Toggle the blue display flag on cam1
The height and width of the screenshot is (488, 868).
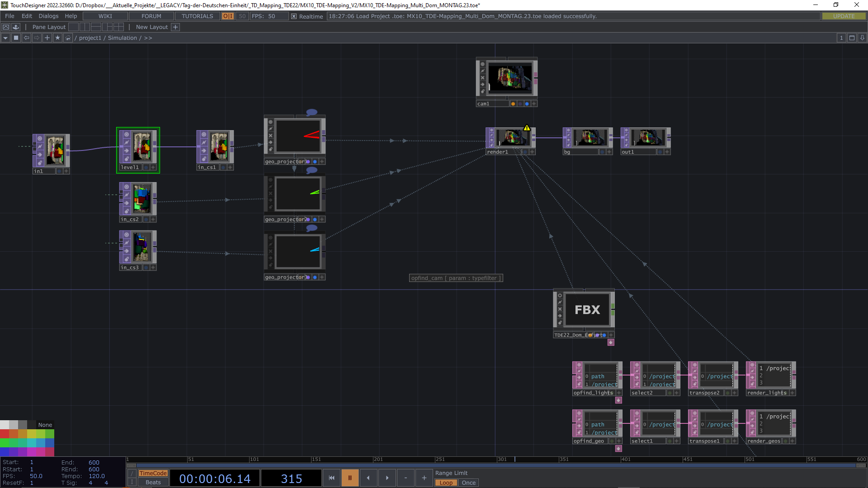(527, 104)
